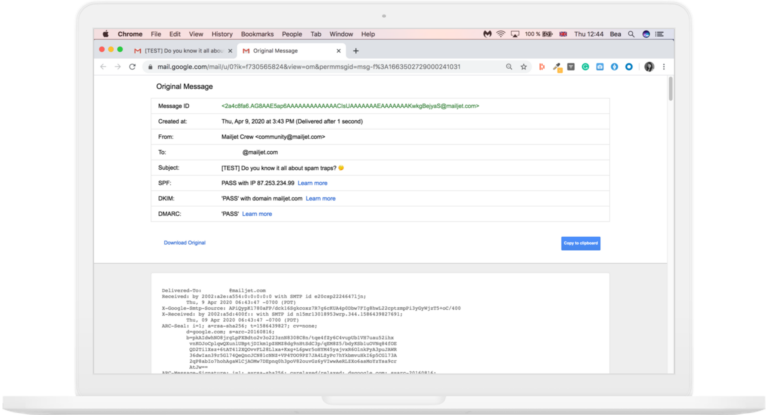This screenshot has height=415, width=768.
Task: Click the SPF PASS with IP text
Action: pyautogui.click(x=258, y=183)
